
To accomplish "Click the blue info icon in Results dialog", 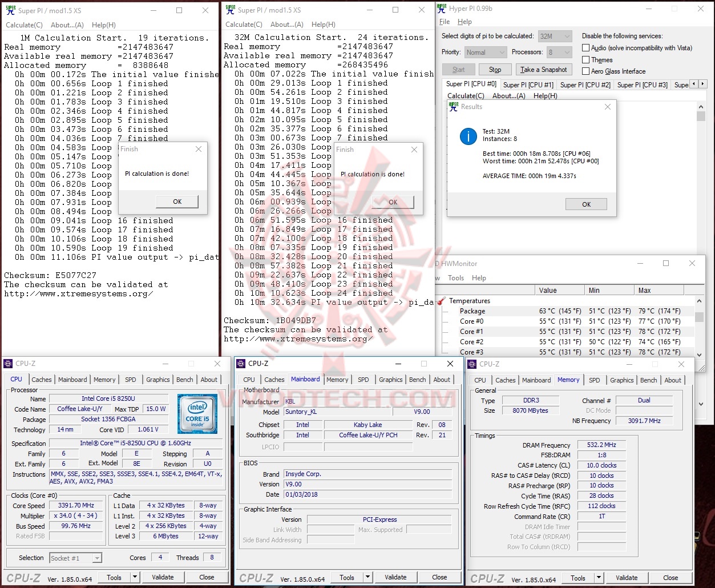I will [x=468, y=136].
